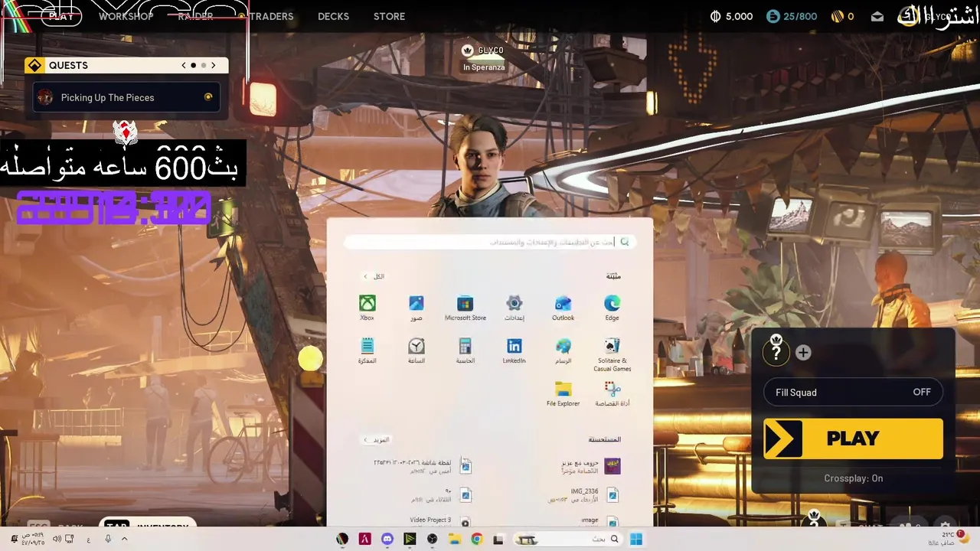Switch to the TRADERS tab
This screenshot has width=980, height=551.
point(271,16)
